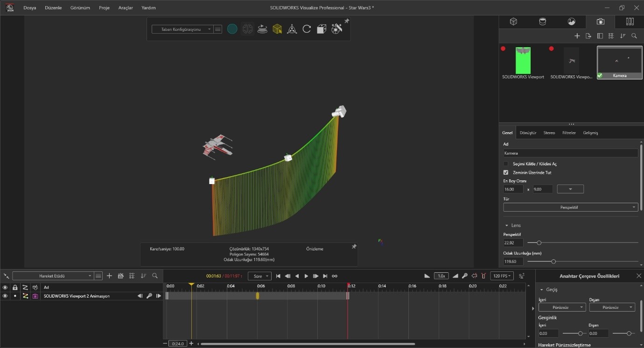This screenshot has height=348, width=644.
Task: Switch to the Models cube tab
Action: point(513,21)
